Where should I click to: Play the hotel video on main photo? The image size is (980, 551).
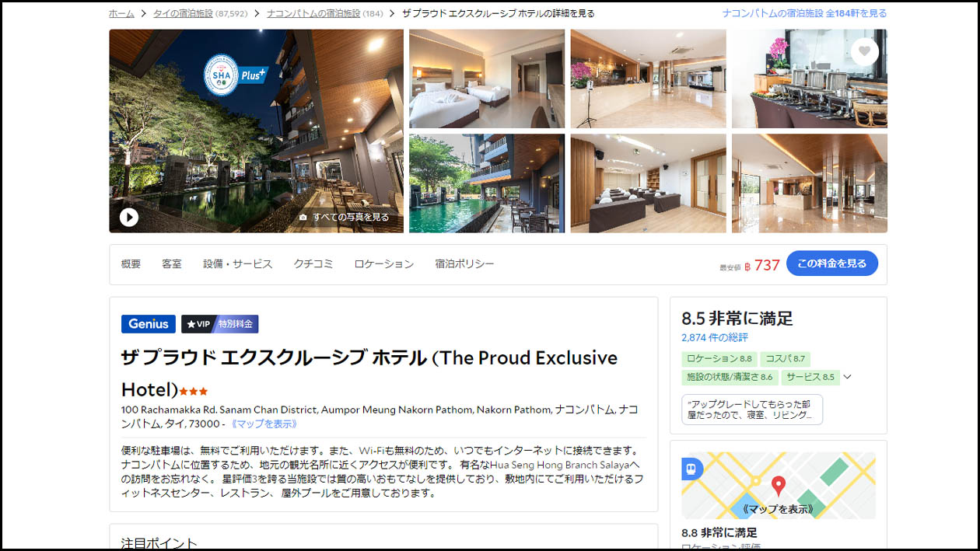(129, 218)
